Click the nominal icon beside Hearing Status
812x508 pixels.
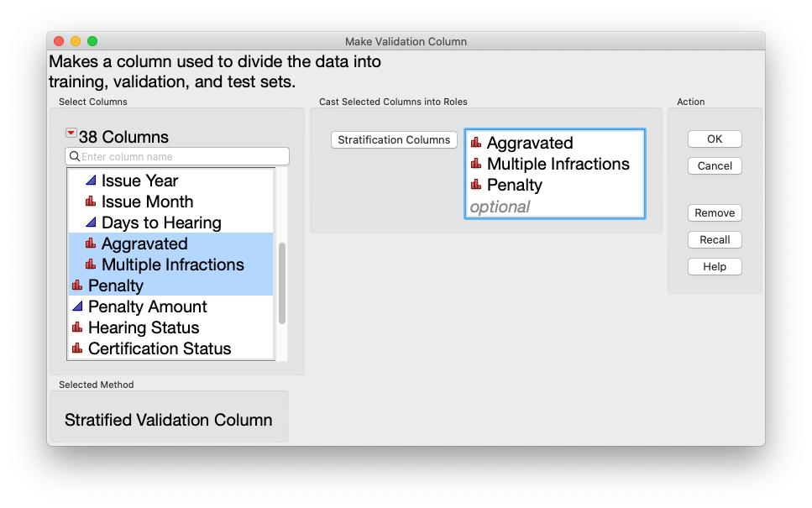(x=78, y=327)
